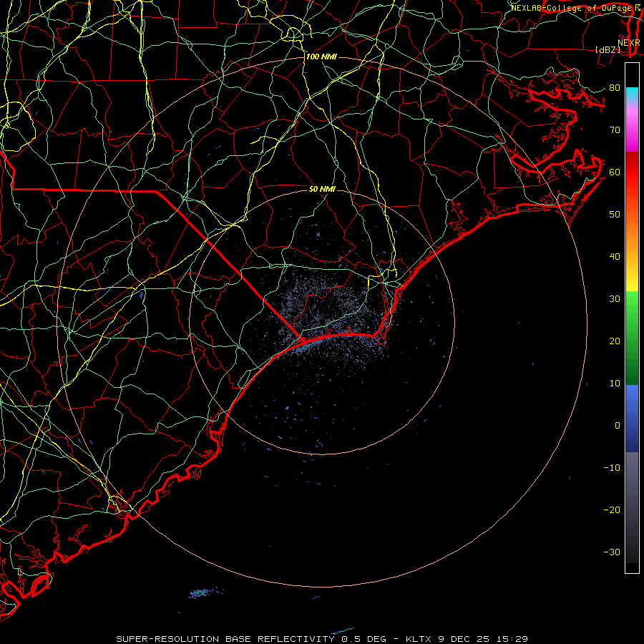
Task: Click the 20 value on dBZ scale
Action: click(615, 341)
